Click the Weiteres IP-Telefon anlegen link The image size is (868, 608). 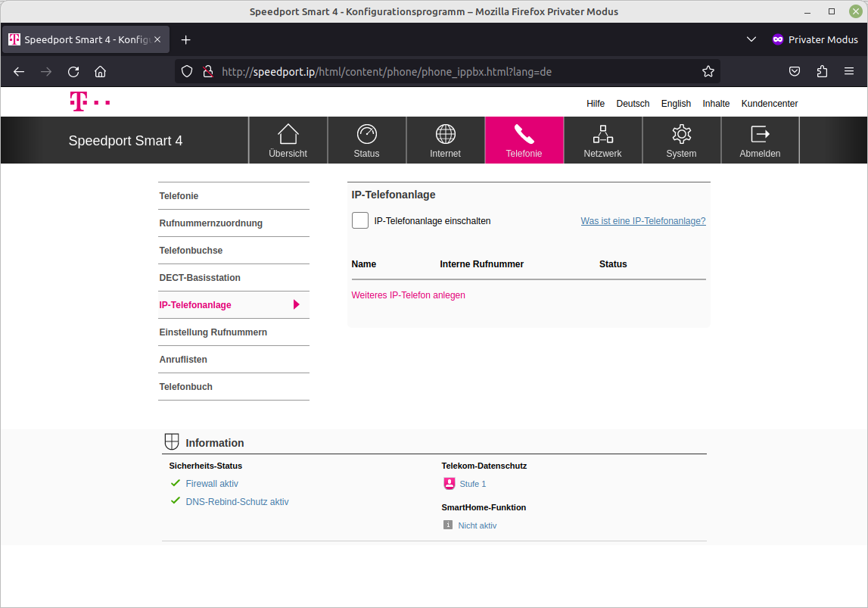408,295
